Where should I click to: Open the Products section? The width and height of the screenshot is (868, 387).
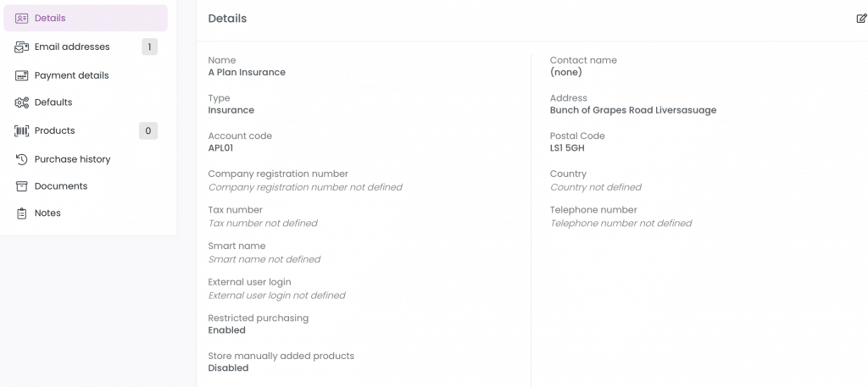[86, 131]
